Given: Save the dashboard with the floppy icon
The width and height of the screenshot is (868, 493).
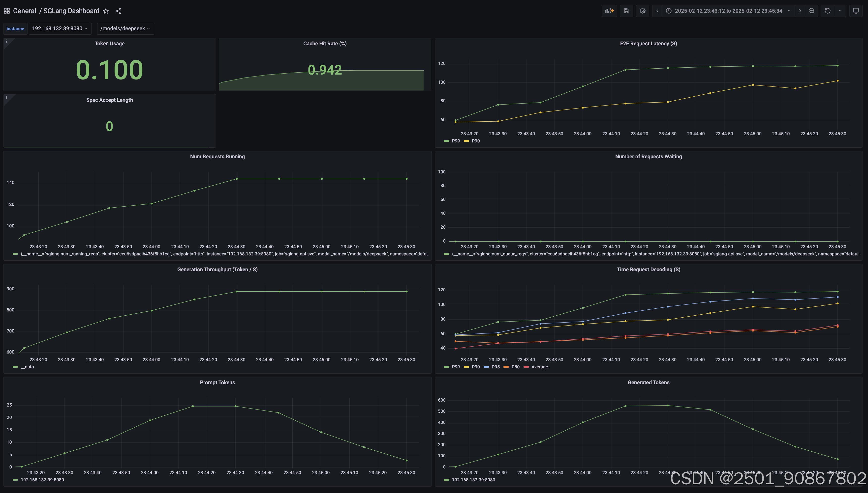Looking at the screenshot, I should pos(626,11).
